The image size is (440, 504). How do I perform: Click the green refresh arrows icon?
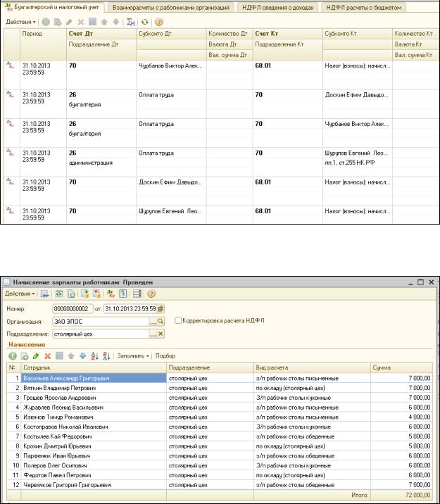pos(145,22)
